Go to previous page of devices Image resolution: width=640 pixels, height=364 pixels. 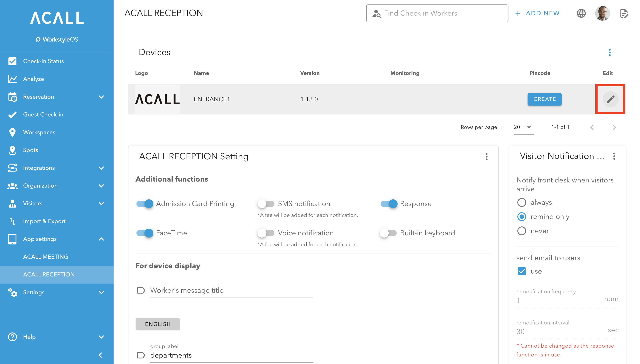pos(592,127)
